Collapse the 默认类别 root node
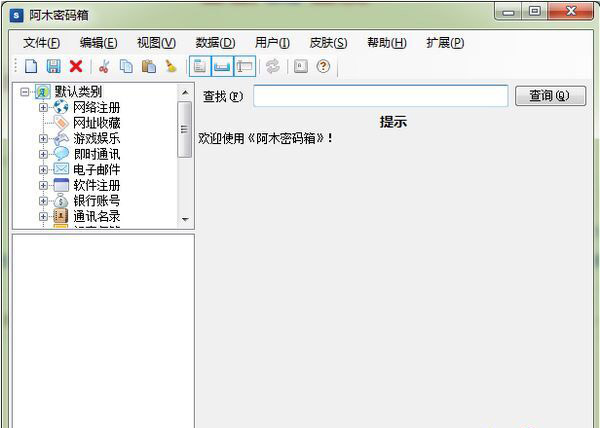 pyautogui.click(x=25, y=92)
